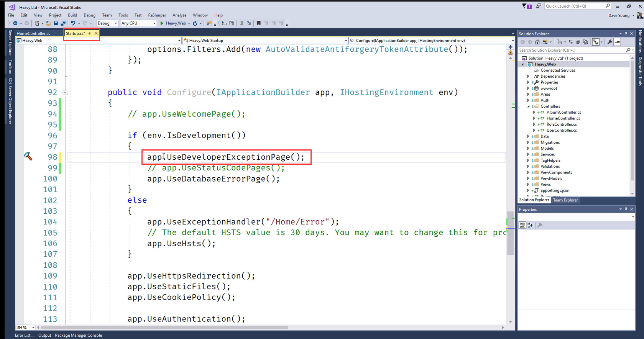Toggle Preview Selected Items in Solution Explorer

pos(617,42)
